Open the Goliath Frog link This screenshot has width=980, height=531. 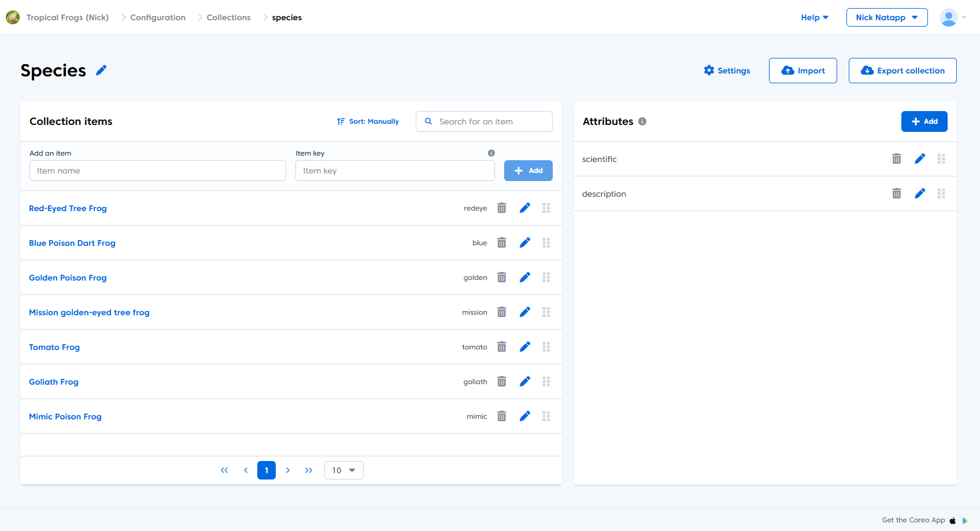54,382
